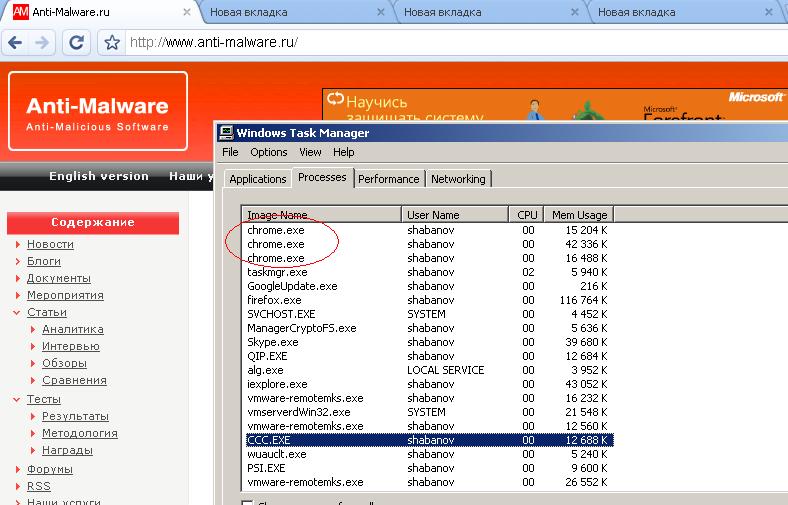788x505 pixels.
Task: Open the Обзоры sub-link
Action: pyautogui.click(x=64, y=363)
